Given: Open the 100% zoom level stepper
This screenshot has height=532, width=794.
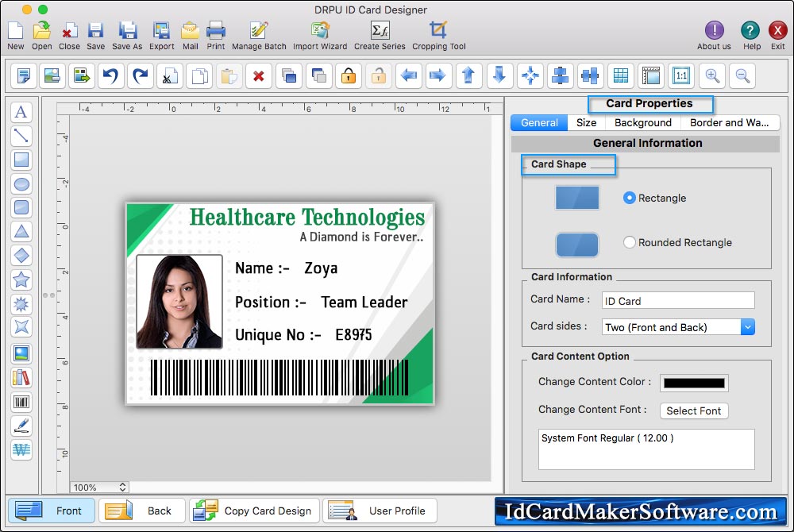Looking at the screenshot, I should tap(123, 488).
